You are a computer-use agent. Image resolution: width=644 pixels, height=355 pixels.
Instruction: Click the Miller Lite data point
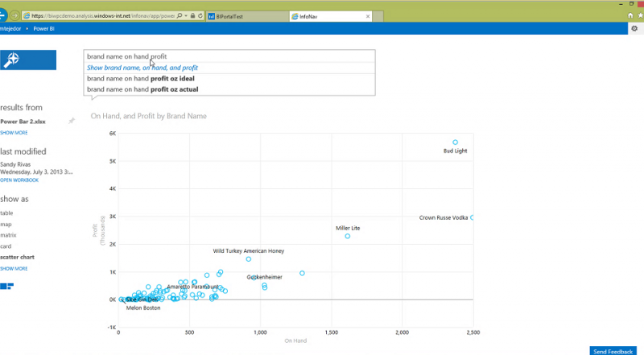[348, 236]
